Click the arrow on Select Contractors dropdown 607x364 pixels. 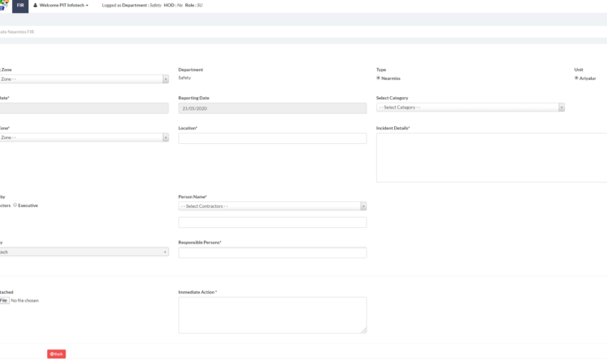point(363,206)
